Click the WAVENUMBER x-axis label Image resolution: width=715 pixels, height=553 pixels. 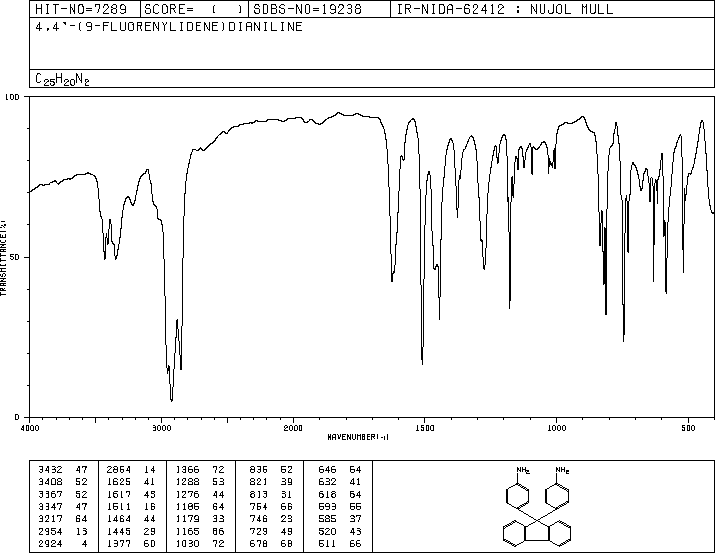click(358, 437)
